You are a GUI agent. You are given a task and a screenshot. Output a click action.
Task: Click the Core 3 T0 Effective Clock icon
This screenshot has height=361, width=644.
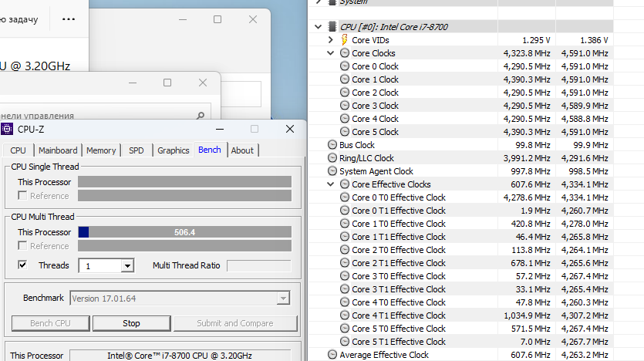click(x=345, y=276)
